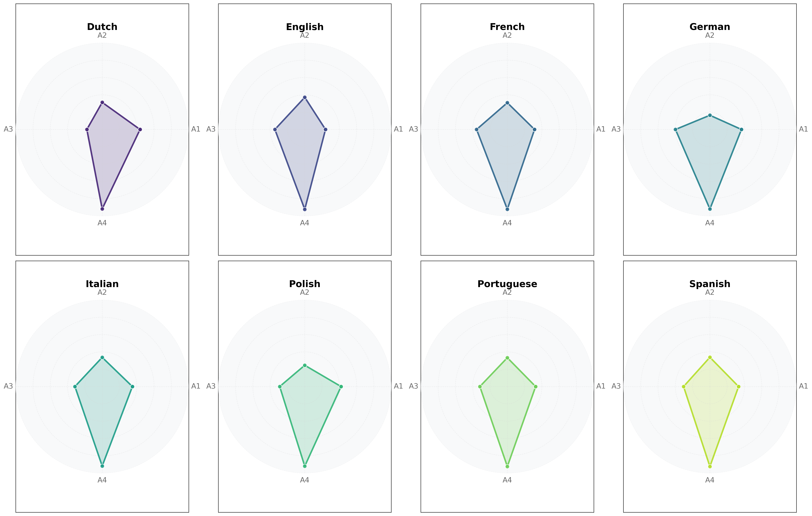The image size is (812, 516).
Task: Select the A4 data point in German chart
Action: (x=710, y=209)
